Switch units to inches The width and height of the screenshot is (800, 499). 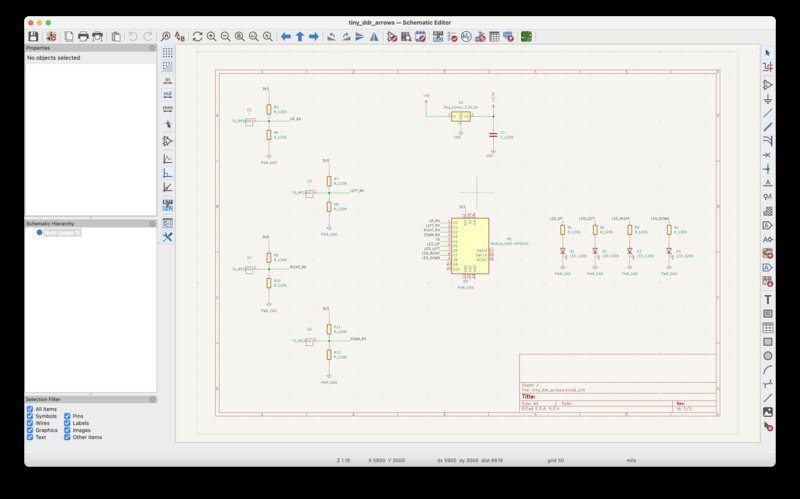167,79
